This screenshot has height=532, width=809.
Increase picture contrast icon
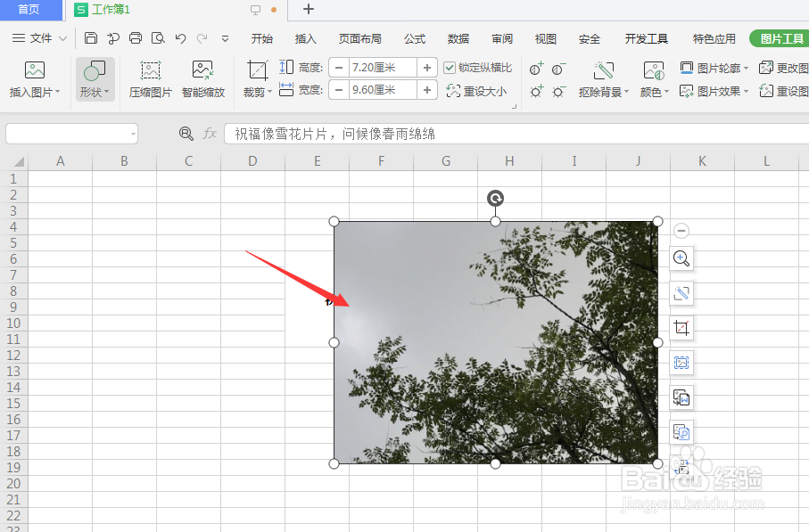pyautogui.click(x=536, y=69)
